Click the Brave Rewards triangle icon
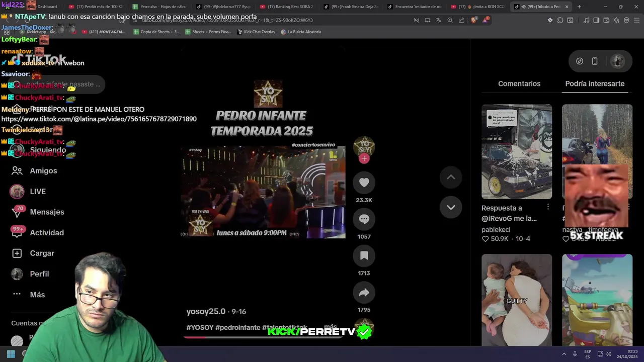 point(485,20)
